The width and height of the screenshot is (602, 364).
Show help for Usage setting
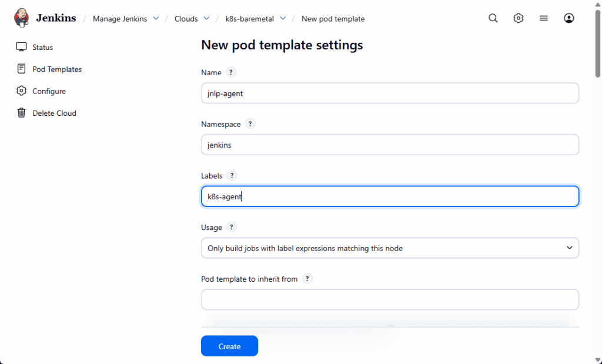(232, 227)
